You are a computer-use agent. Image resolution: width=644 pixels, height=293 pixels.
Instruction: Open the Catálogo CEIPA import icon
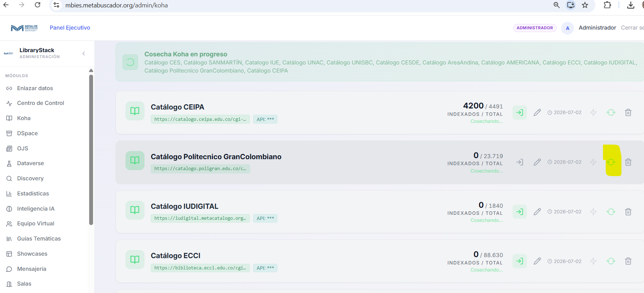pyautogui.click(x=520, y=113)
